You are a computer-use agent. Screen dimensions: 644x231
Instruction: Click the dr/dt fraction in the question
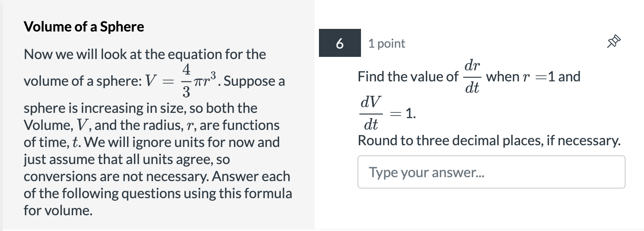click(x=472, y=77)
